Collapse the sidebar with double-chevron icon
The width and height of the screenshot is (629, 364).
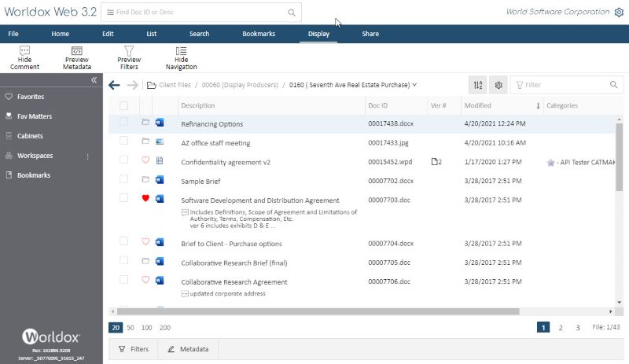[94, 80]
